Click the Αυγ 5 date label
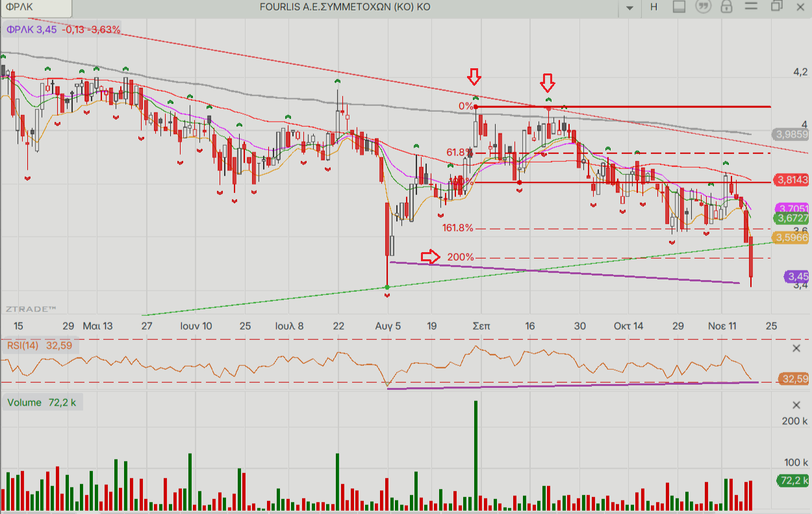812x514 pixels. [388, 326]
